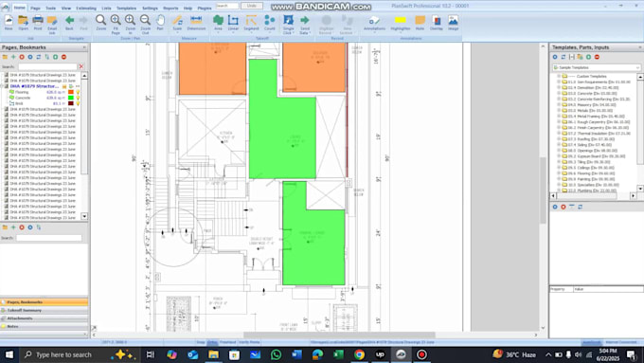This screenshot has height=363, width=644.
Task: Click the Pages, Bookmarks search field
Action: (x=47, y=66)
